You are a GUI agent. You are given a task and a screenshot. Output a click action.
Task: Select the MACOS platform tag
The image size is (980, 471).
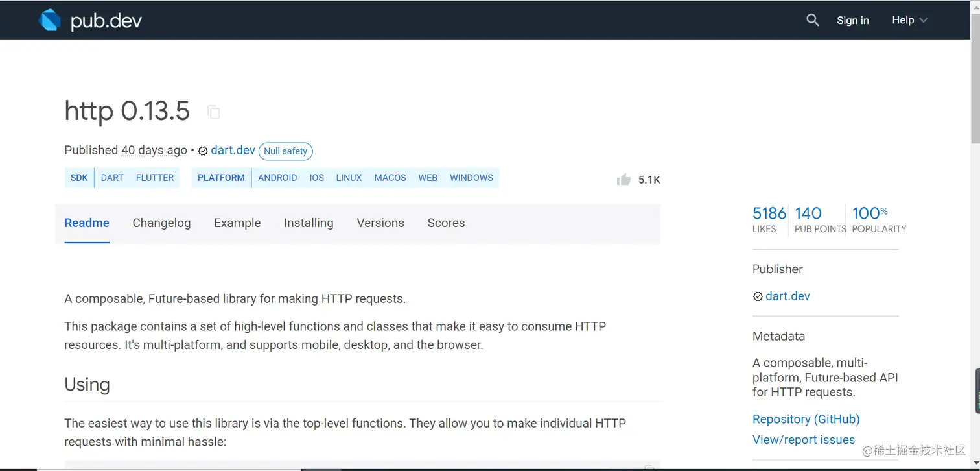click(390, 178)
